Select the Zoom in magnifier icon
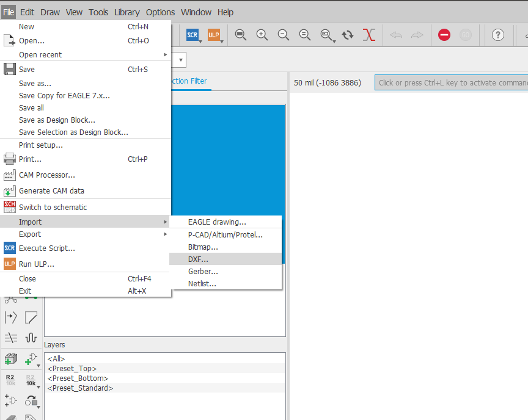The image size is (528, 420). [x=262, y=35]
